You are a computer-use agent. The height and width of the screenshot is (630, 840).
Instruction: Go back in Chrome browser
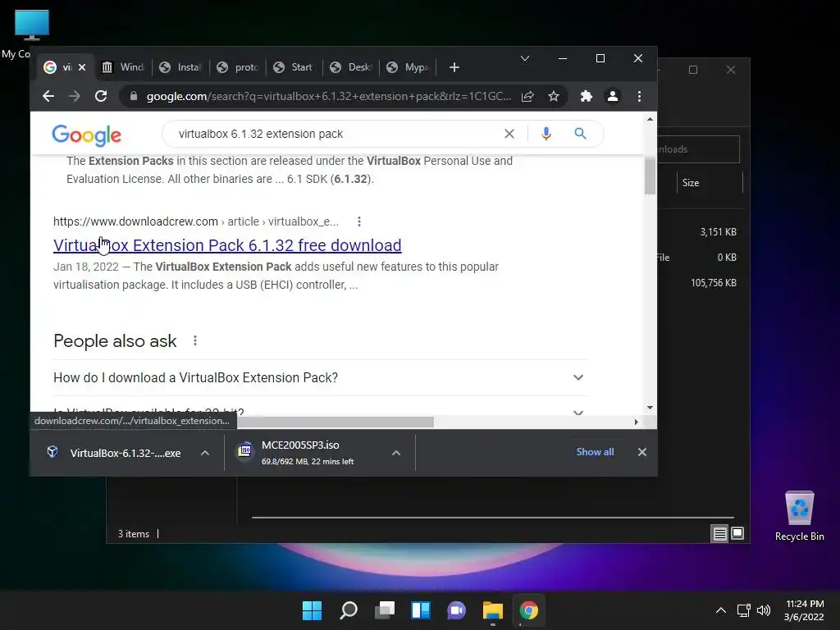point(48,97)
